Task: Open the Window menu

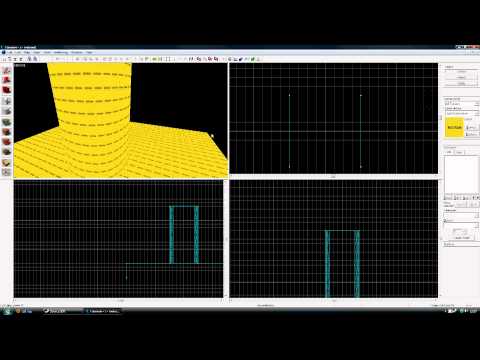Action: coord(77,52)
